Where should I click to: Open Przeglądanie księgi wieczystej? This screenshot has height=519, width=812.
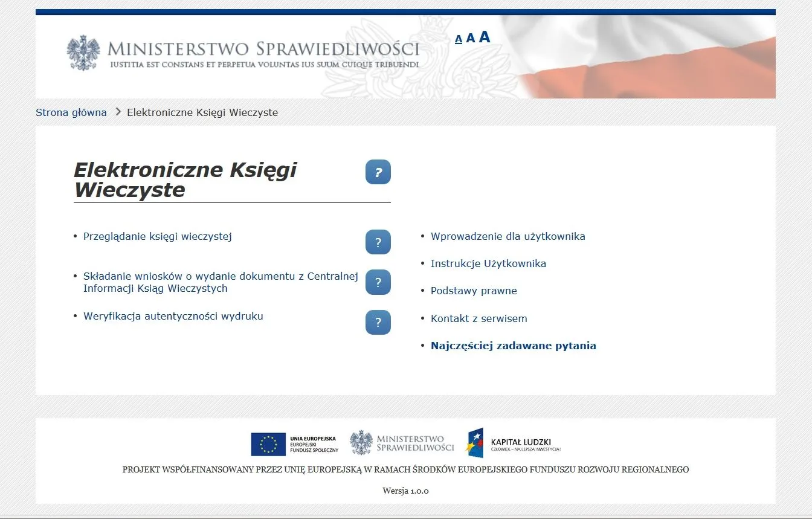click(157, 236)
